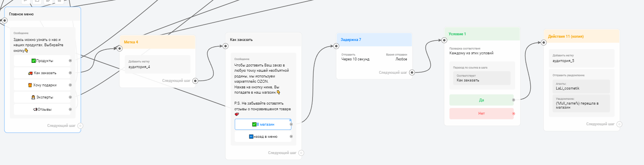This screenshot has width=644, height=165.
Task: Click the output port beside назад в меню
Action: click(x=291, y=137)
